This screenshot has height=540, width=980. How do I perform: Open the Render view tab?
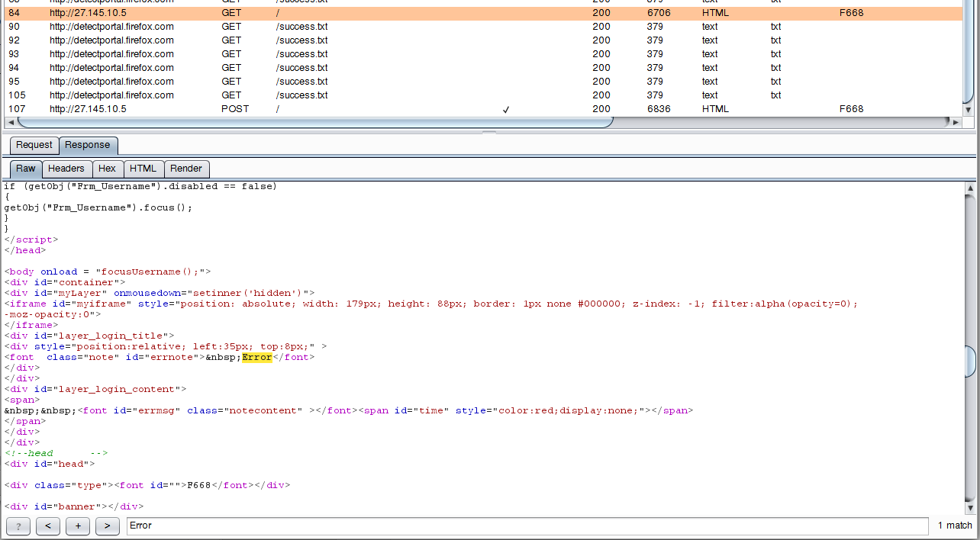coord(186,169)
